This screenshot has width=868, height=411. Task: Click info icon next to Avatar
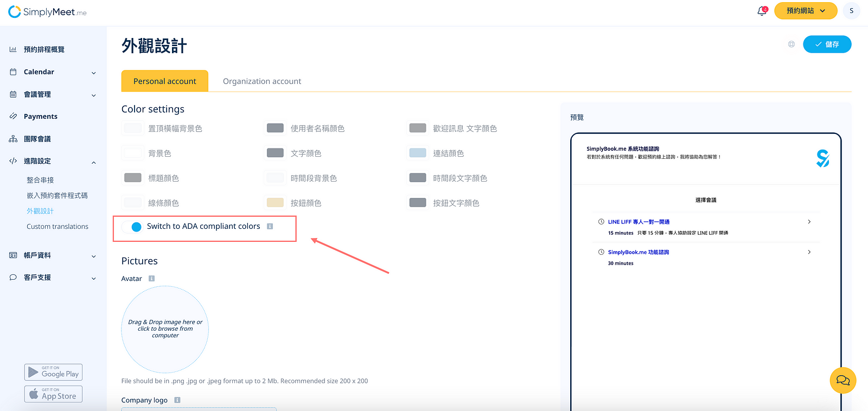(151, 278)
